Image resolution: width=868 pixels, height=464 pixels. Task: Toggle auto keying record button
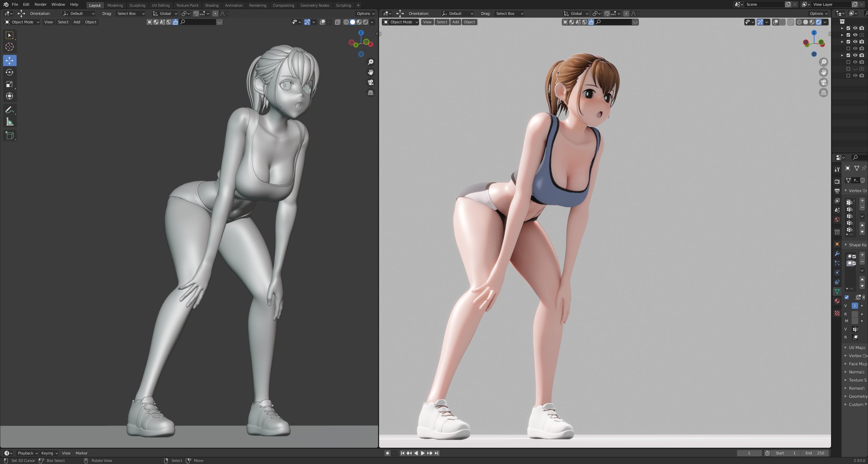pos(387,453)
